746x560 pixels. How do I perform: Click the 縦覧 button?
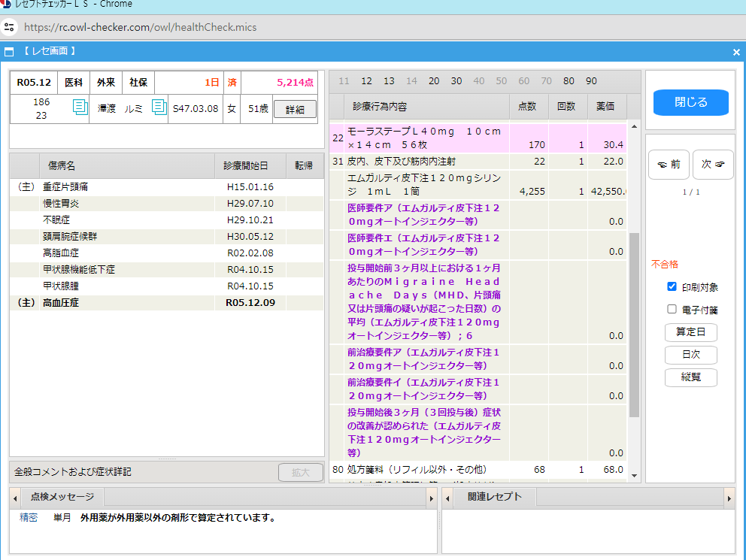[x=691, y=377]
